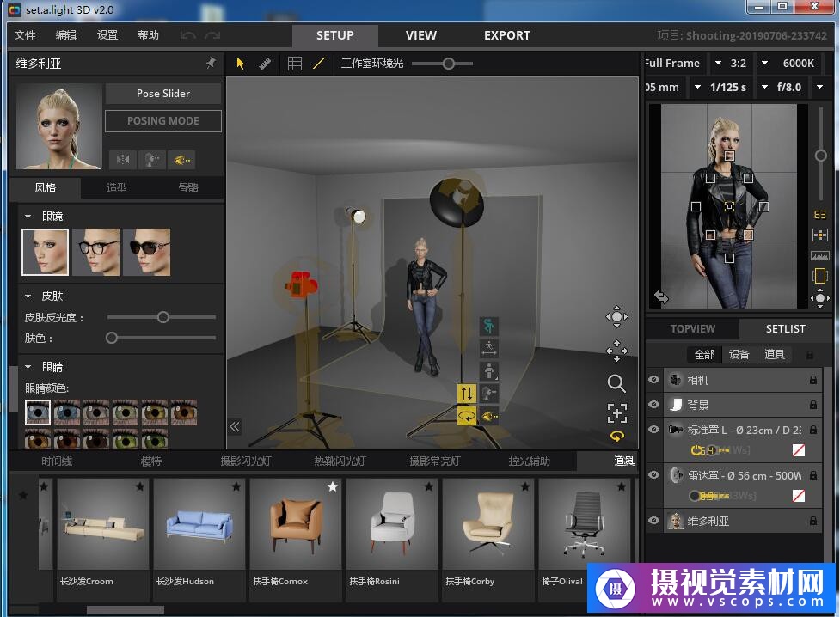Click the yellow line tool icon

pyautogui.click(x=319, y=64)
